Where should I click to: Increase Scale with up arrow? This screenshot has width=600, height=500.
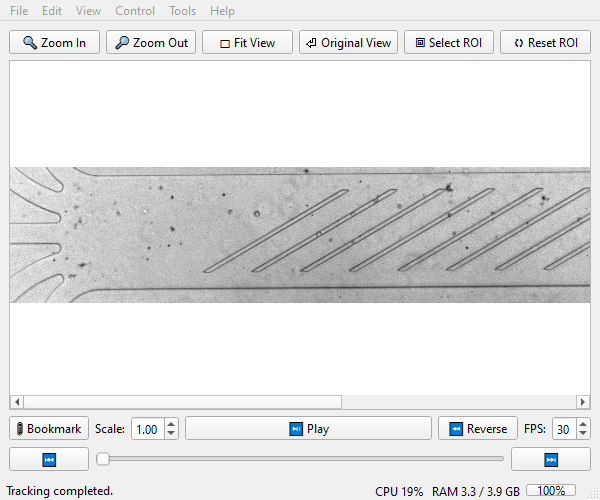[171, 424]
